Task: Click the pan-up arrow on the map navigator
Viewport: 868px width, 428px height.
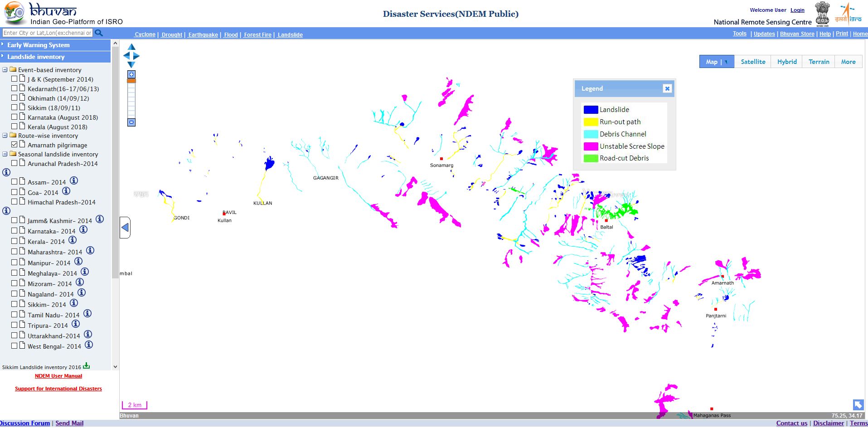Action: pyautogui.click(x=132, y=46)
